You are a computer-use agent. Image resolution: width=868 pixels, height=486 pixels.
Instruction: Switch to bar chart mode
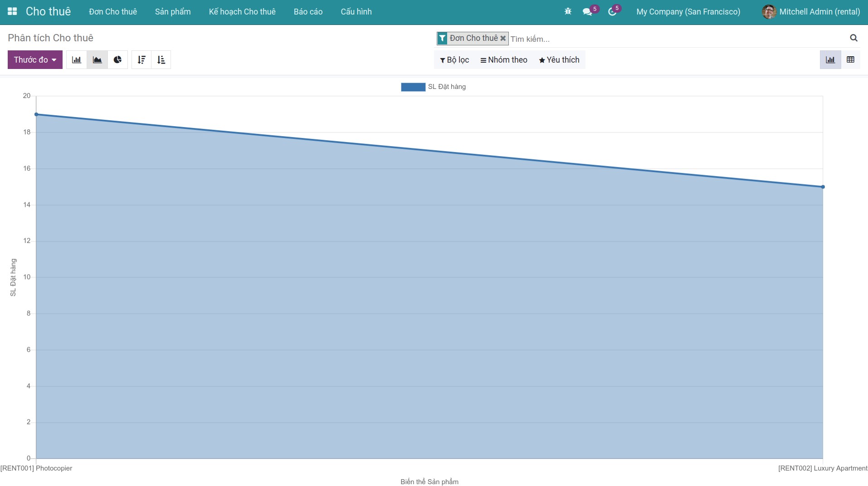click(77, 60)
